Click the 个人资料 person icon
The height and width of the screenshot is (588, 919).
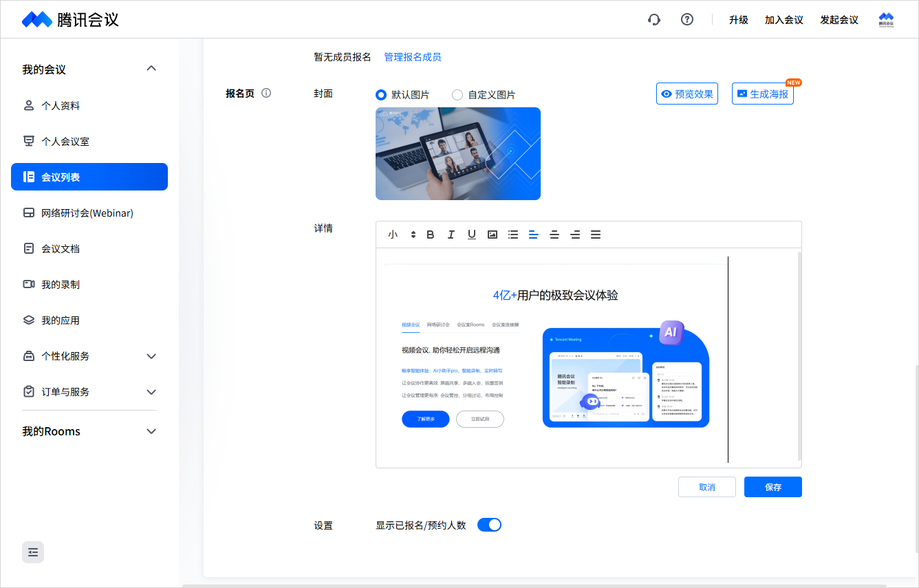(29, 105)
